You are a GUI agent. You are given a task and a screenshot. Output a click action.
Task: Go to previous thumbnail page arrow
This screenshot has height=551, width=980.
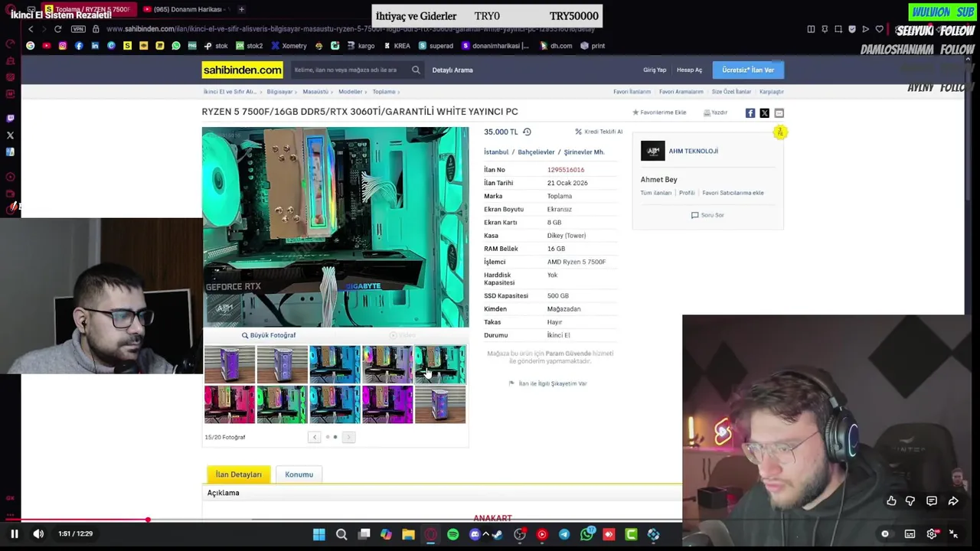[x=314, y=437]
